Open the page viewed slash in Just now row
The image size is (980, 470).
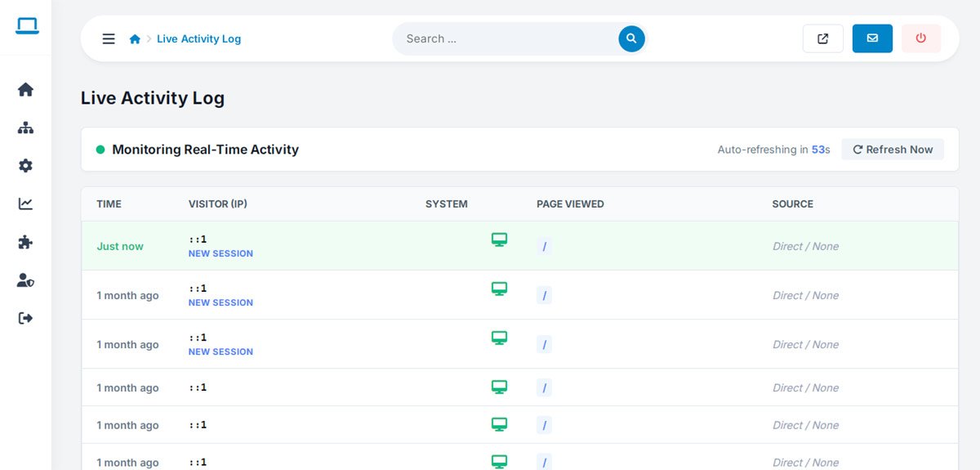point(544,246)
